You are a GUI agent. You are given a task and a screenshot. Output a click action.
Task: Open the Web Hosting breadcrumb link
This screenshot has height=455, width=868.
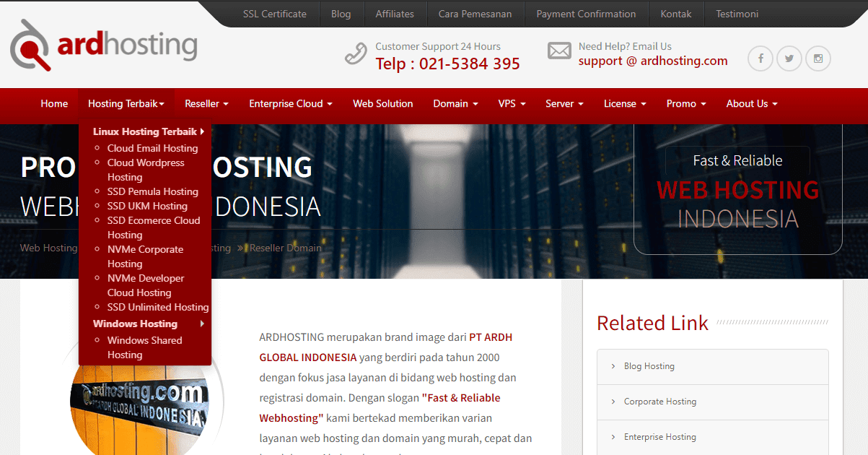(x=48, y=248)
